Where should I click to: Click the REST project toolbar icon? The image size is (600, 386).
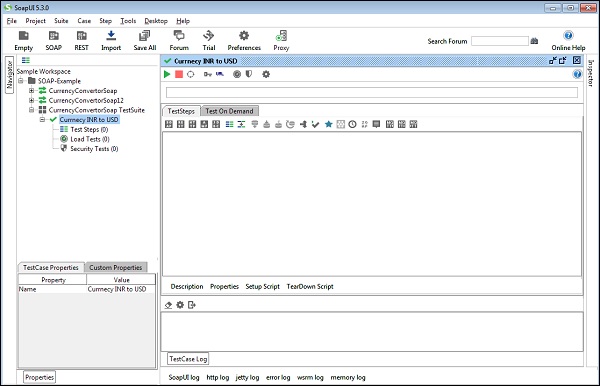point(81,41)
